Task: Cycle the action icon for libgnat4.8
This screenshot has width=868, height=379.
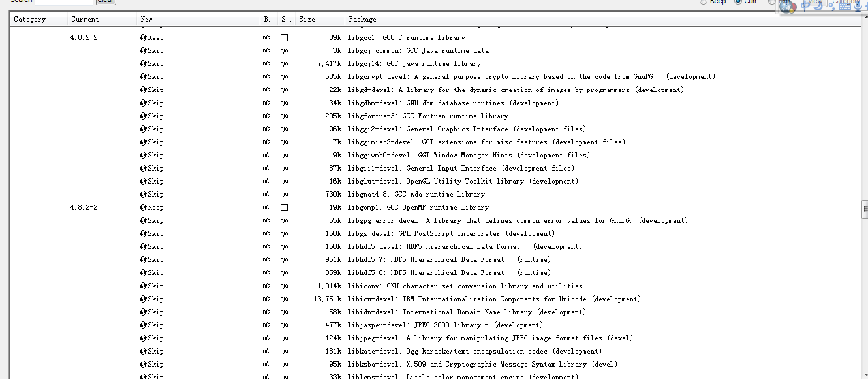Action: point(144,195)
